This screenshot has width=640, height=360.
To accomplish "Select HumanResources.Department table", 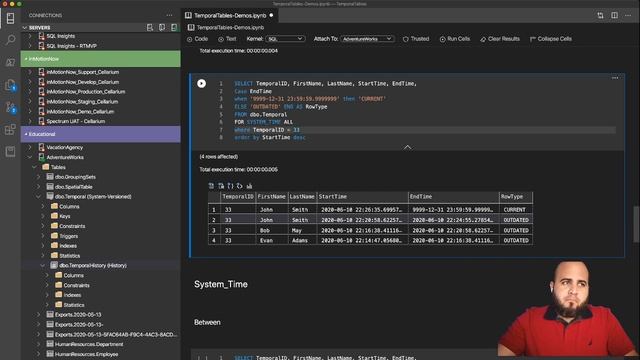I will point(89,344).
